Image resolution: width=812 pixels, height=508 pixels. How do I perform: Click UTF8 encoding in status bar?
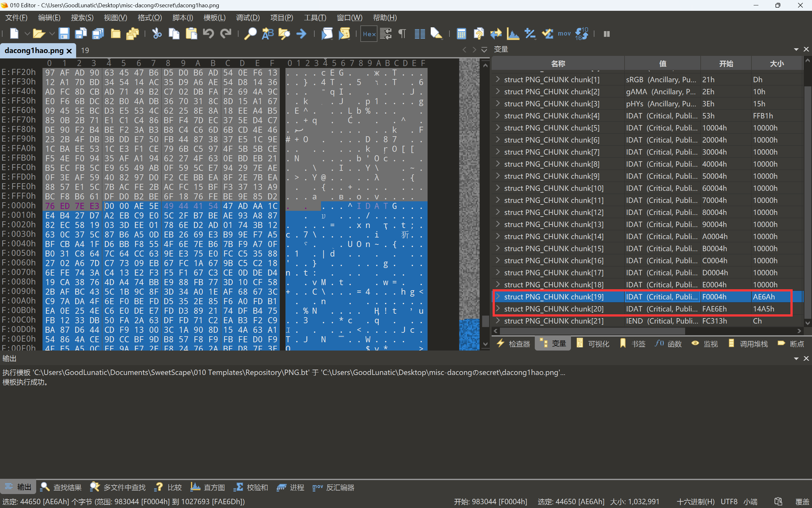(729, 502)
